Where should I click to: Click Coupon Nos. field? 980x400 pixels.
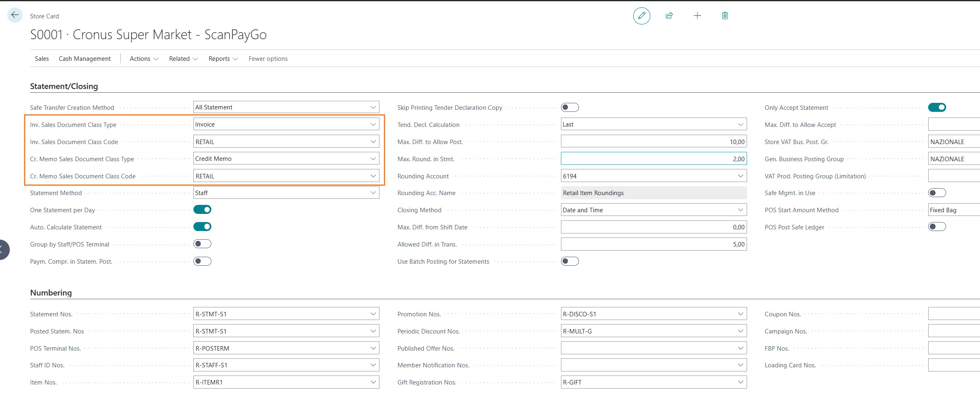click(x=954, y=314)
